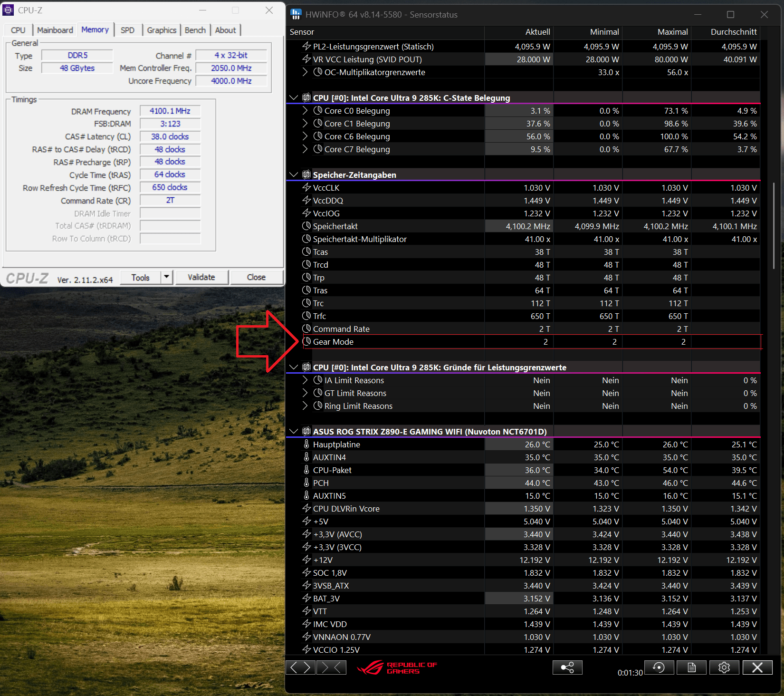Click the HWiNFO vertical scrollbar thumb
The width and height of the screenshot is (784, 696).
click(x=773, y=226)
